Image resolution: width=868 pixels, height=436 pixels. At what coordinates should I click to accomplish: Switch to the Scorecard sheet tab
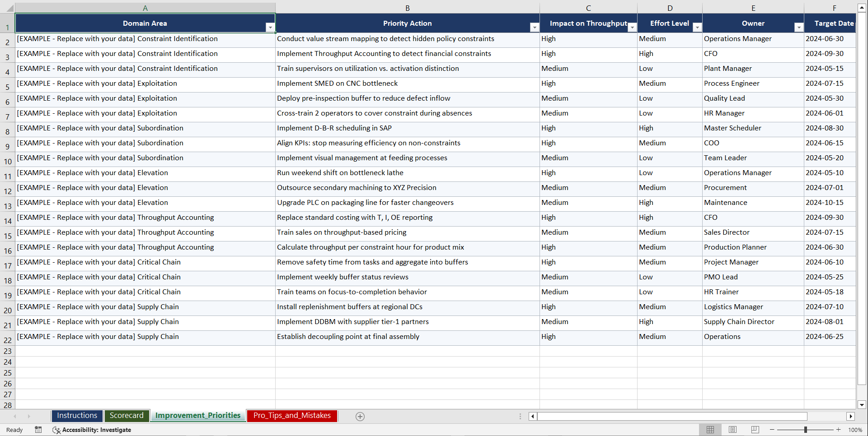[127, 416]
